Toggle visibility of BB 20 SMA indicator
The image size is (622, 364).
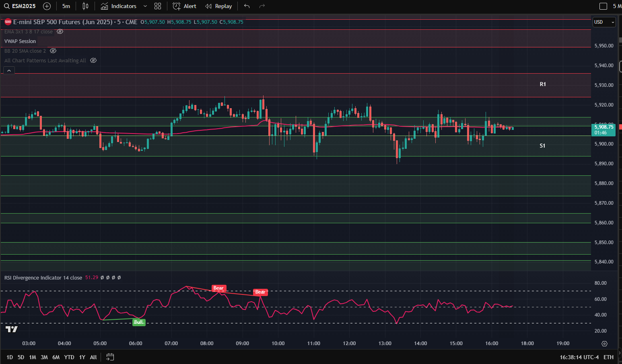[53, 51]
